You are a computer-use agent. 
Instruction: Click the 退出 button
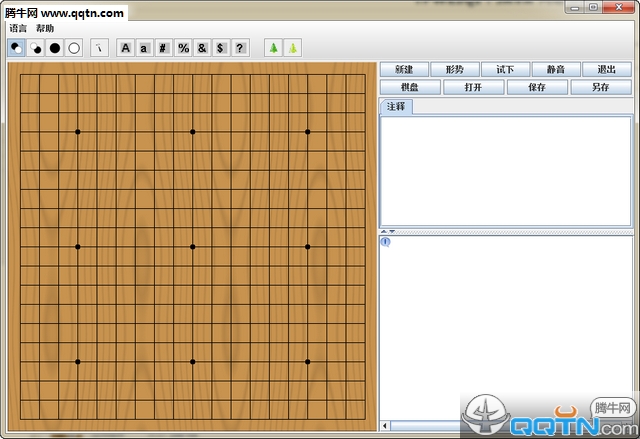click(x=607, y=69)
